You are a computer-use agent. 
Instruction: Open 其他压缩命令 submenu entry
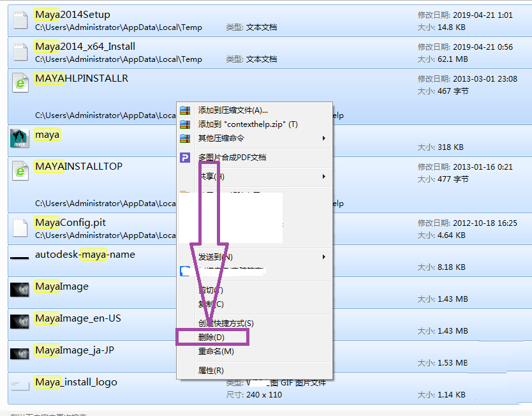pos(254,138)
